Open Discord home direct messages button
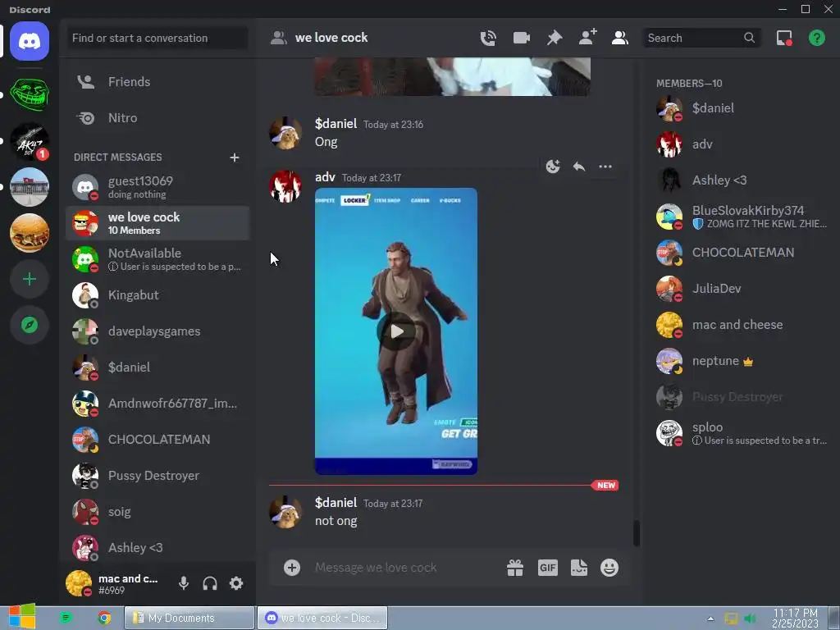 [30, 41]
